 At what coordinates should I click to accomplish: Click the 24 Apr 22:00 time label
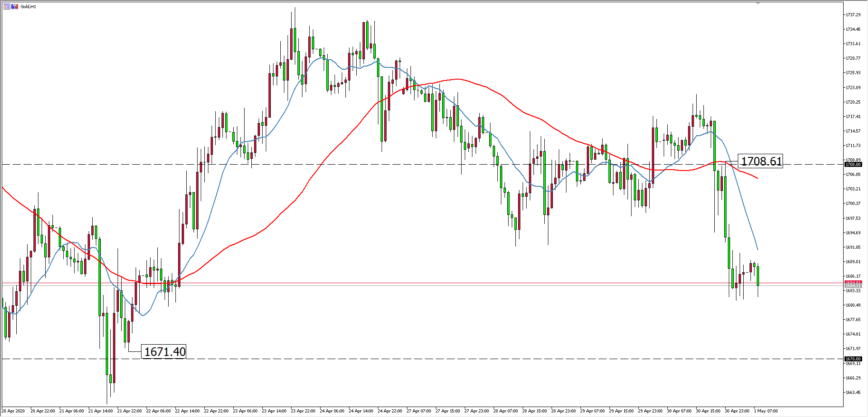390,411
